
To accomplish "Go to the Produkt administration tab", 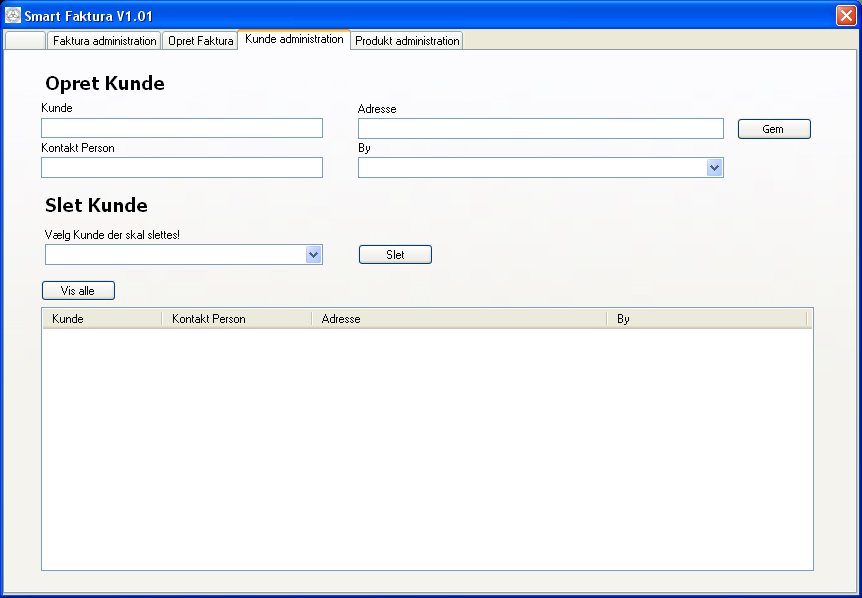I will click(x=407, y=41).
